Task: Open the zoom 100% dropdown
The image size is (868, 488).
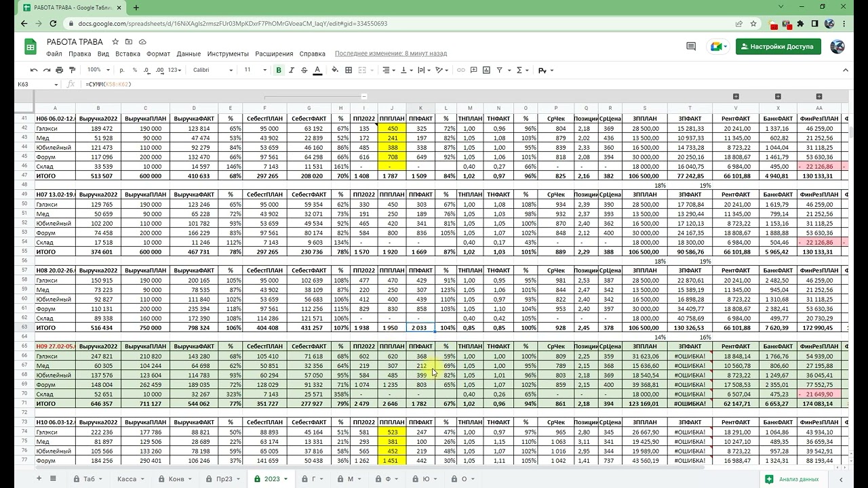Action: coord(99,70)
